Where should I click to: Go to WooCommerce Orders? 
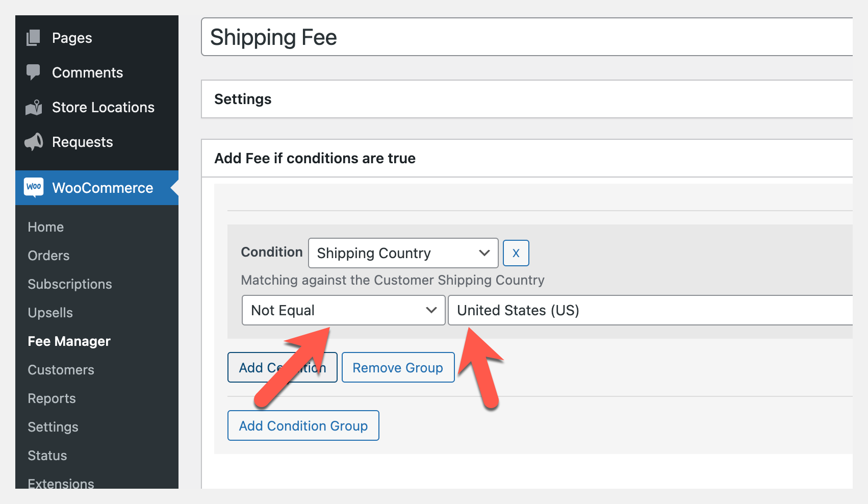[x=48, y=256]
